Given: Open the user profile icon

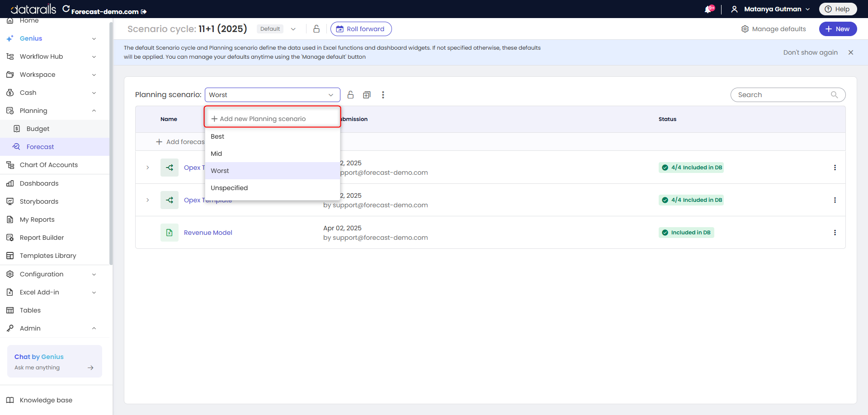Looking at the screenshot, I should tap(734, 9).
